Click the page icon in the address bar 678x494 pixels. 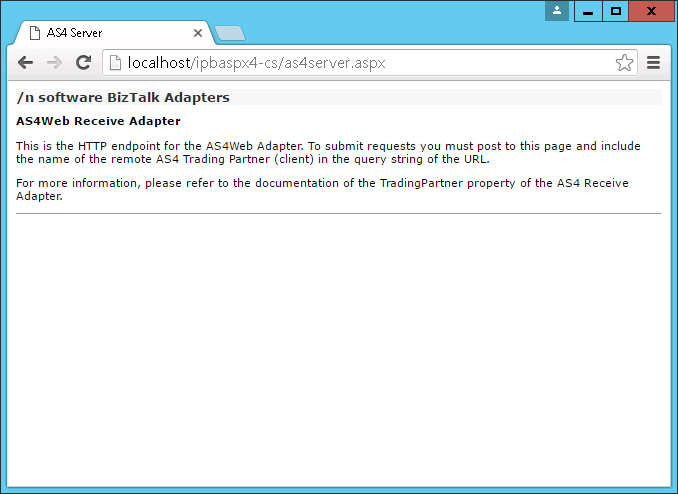coord(115,63)
